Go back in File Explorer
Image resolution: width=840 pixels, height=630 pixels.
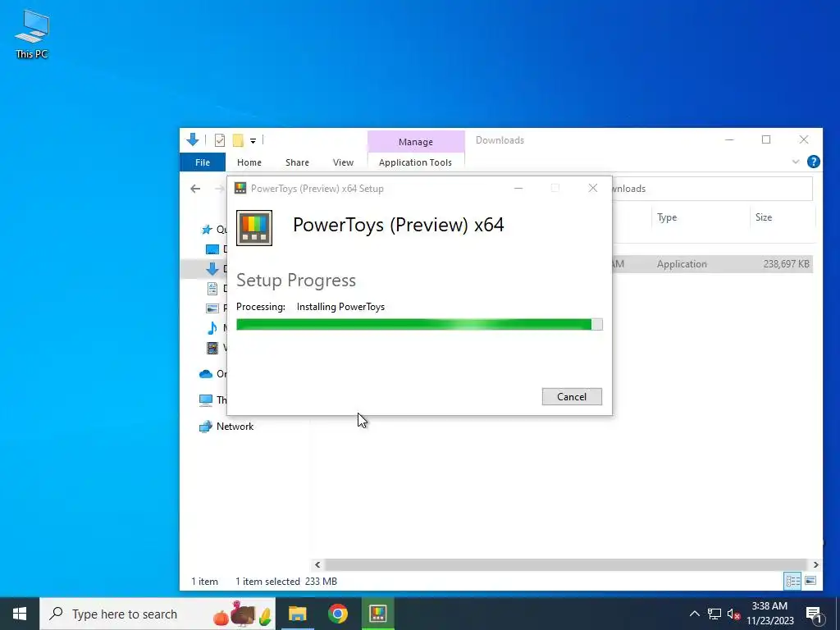[195, 189]
